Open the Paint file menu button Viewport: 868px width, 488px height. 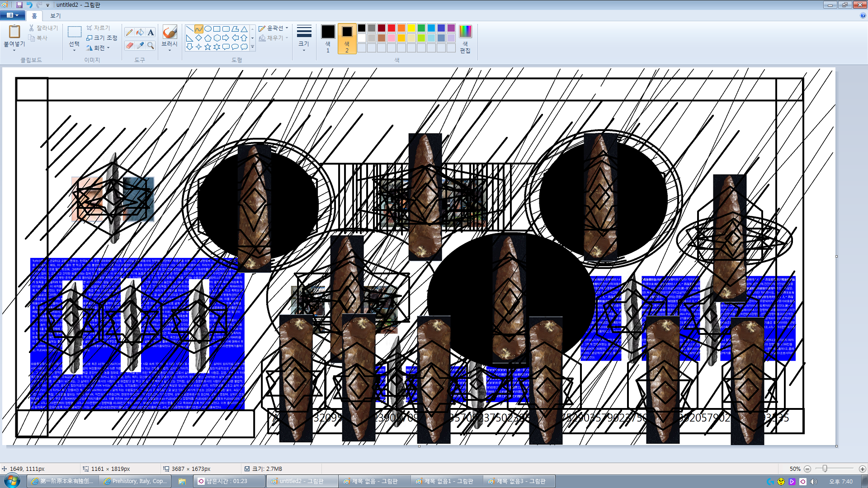coord(12,15)
